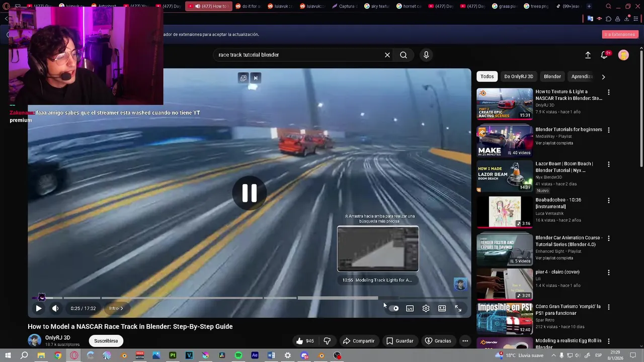Click the play button in player controls
644x362 pixels.
[x=38, y=308]
